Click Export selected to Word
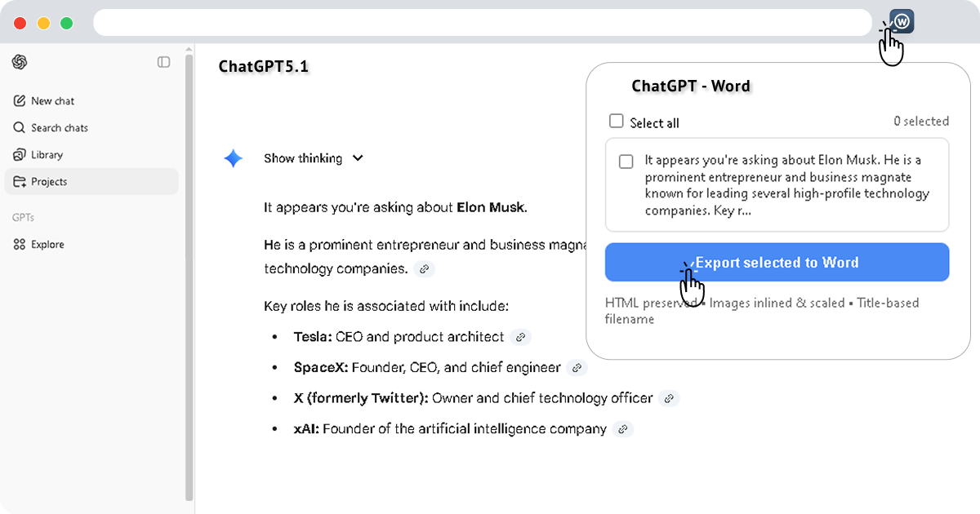The width and height of the screenshot is (980, 514). click(x=776, y=262)
